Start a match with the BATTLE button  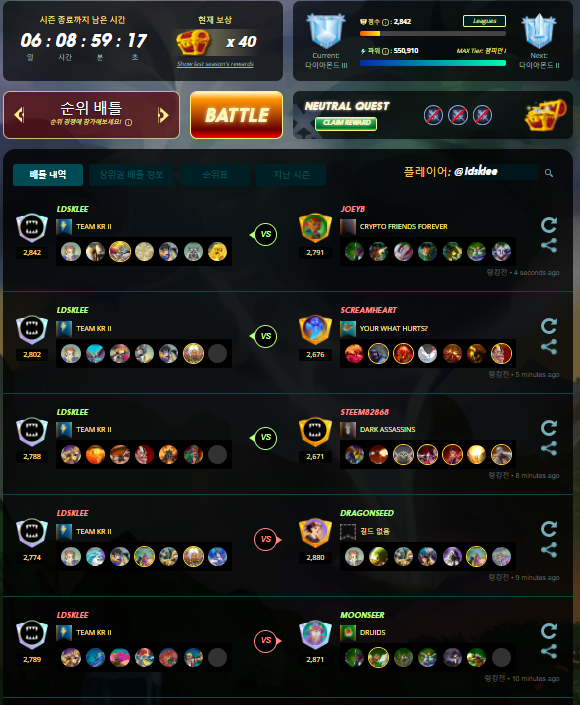pyautogui.click(x=236, y=115)
